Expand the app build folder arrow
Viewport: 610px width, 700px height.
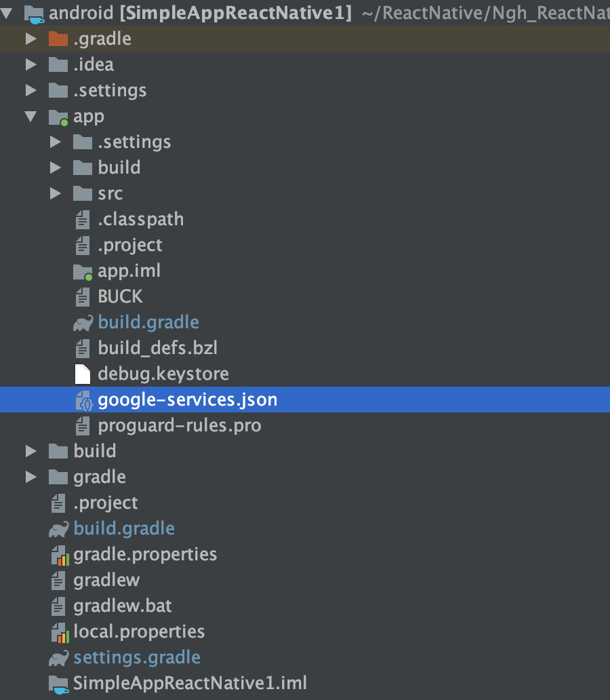pos(56,168)
